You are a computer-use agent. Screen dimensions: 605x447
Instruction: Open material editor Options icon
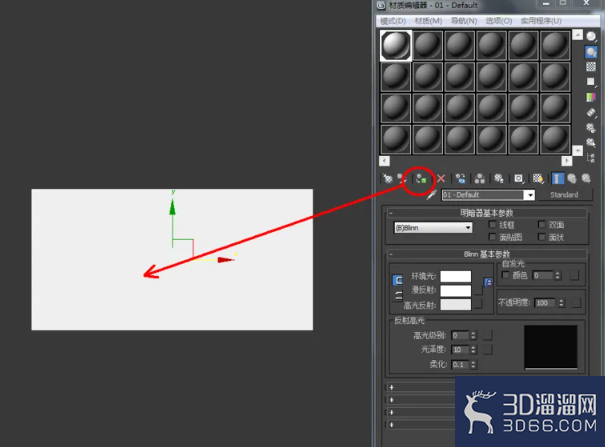point(591,128)
